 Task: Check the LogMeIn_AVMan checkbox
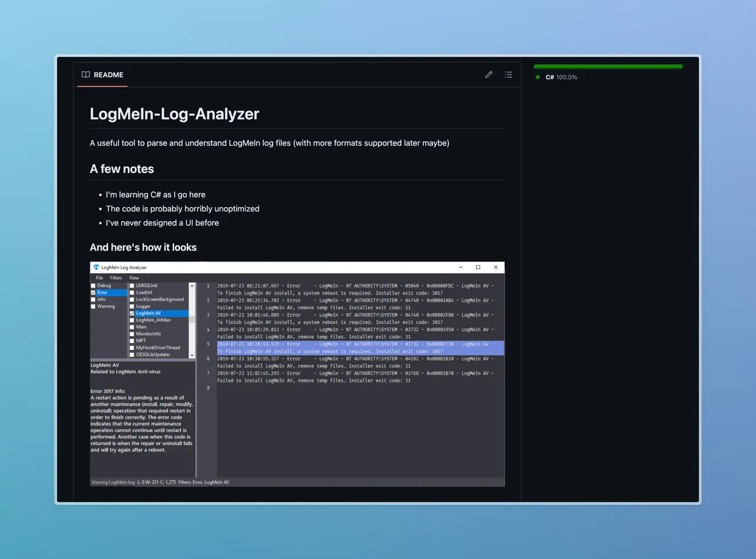point(132,321)
